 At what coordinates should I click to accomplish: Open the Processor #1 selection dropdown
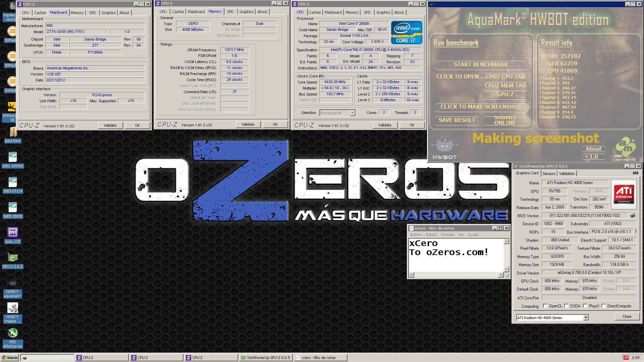pos(353,113)
